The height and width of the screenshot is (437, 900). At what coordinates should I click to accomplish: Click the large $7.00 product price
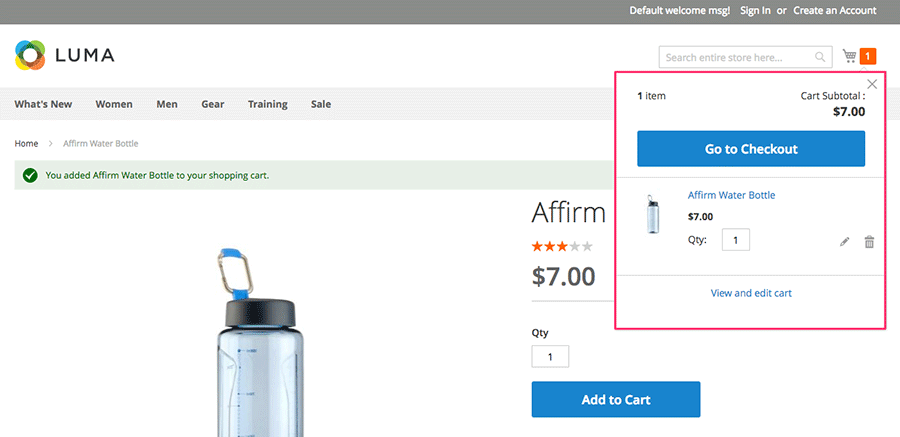[564, 277]
